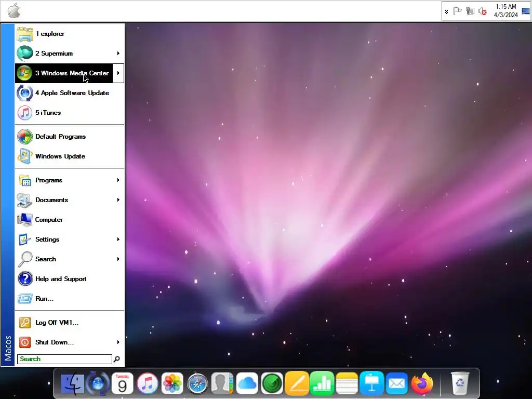Image resolution: width=532 pixels, height=399 pixels.
Task: Click the Windows Update menu item
Action: 70,156
